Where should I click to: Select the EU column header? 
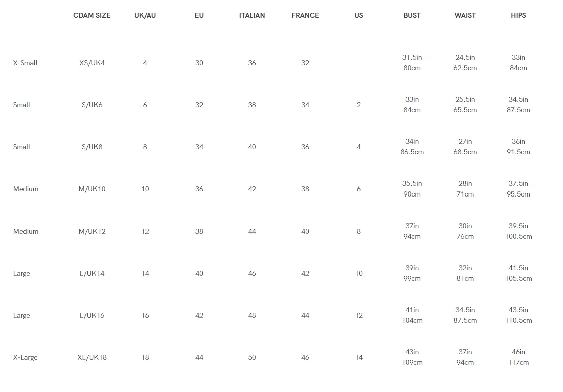coord(199,15)
